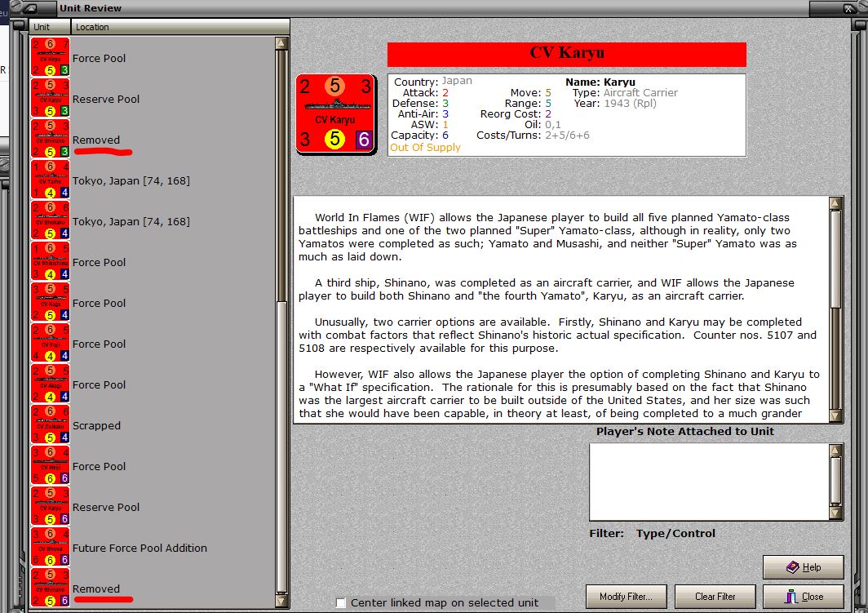Click Force Pool location of CV Shikishima
This screenshot has width=868, height=613.
pos(99,263)
